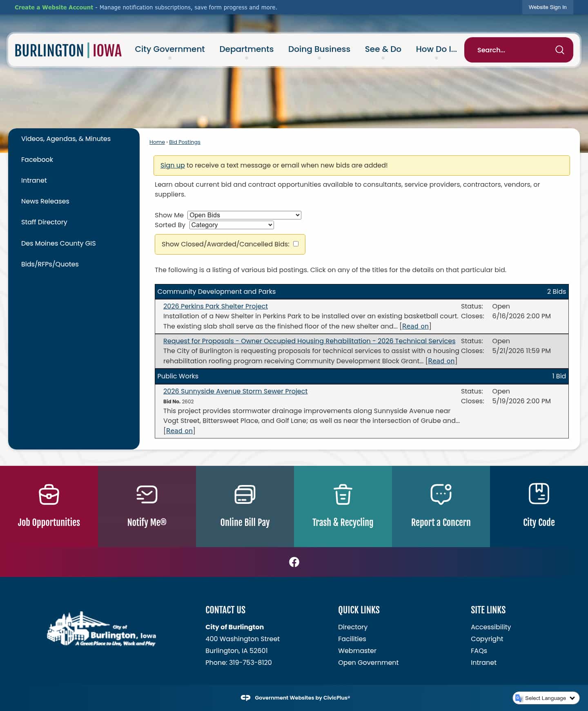Click the Home breadcrumb link

[157, 142]
